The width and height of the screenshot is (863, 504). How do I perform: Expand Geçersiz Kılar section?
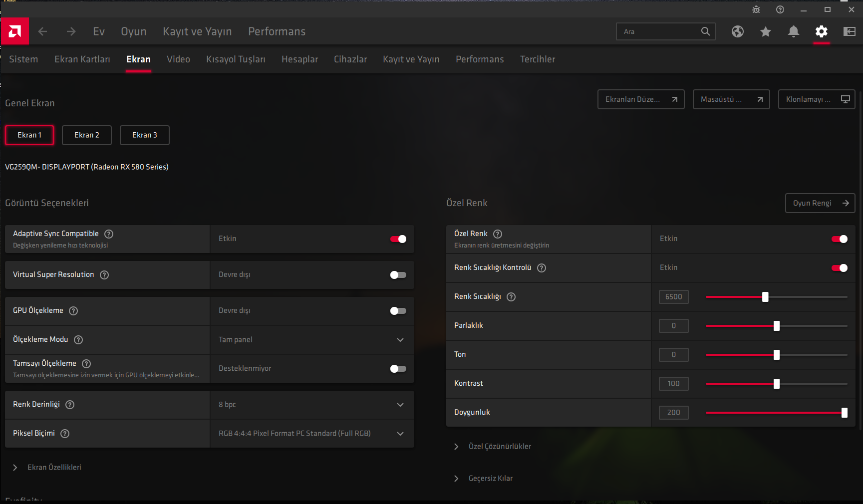click(483, 479)
